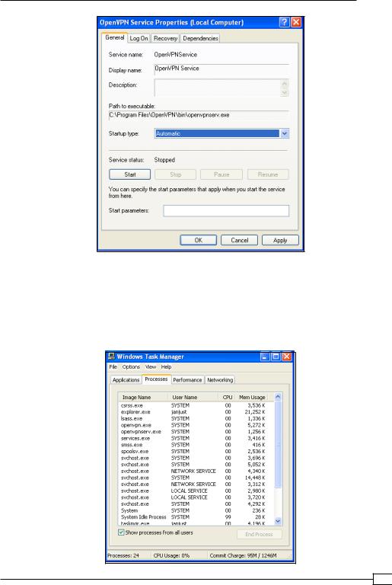The height and width of the screenshot is (585, 392).
Task: Select the lsass.exe process
Action: (x=196, y=419)
